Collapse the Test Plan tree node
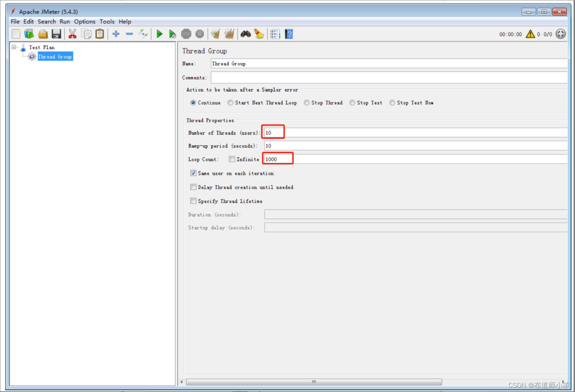 pos(14,47)
